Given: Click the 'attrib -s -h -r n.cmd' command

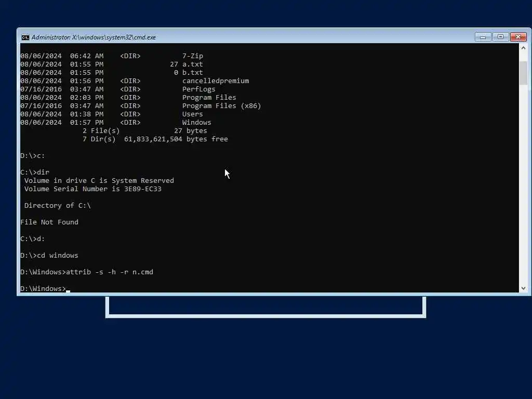Looking at the screenshot, I should (110, 272).
